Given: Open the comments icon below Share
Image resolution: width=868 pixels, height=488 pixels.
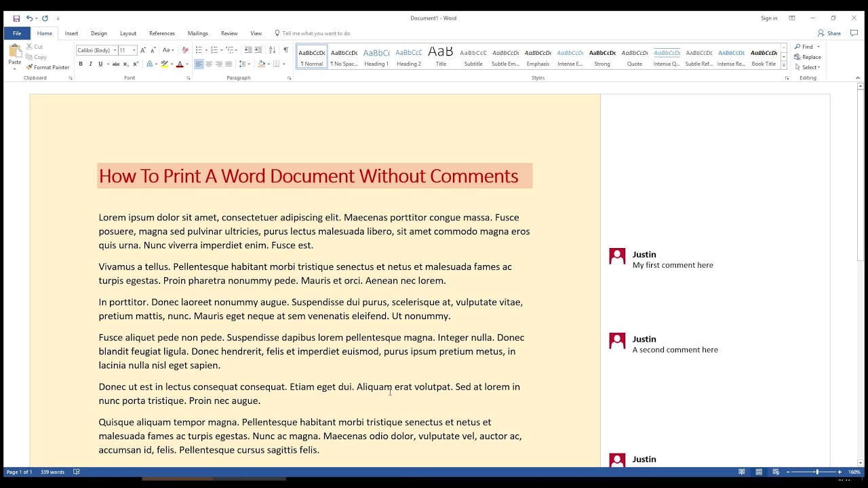Looking at the screenshot, I should 854,33.
